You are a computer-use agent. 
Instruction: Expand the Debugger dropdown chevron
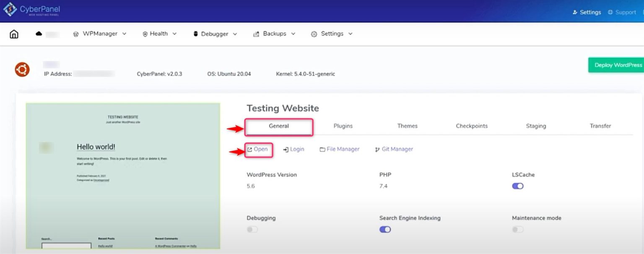(235, 34)
